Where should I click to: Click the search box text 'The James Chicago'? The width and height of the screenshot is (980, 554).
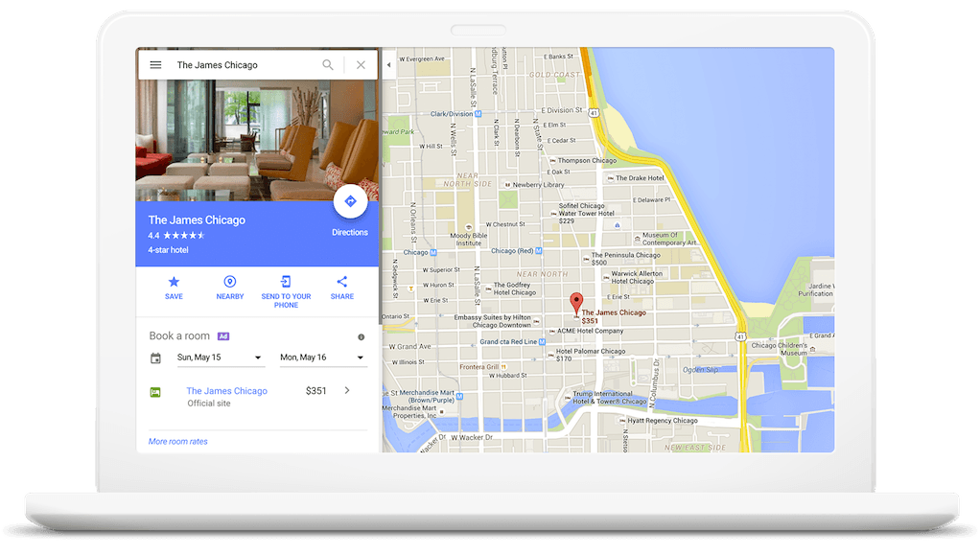(x=217, y=65)
